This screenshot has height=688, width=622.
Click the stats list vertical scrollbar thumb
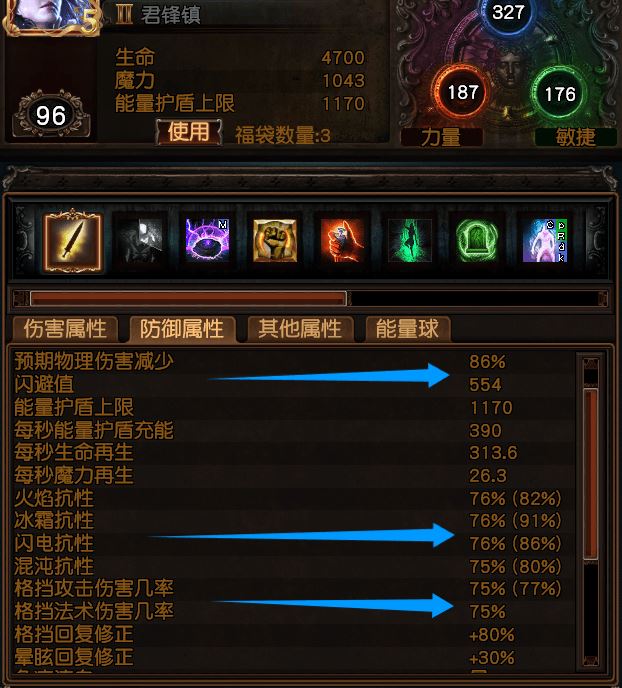pyautogui.click(x=590, y=473)
